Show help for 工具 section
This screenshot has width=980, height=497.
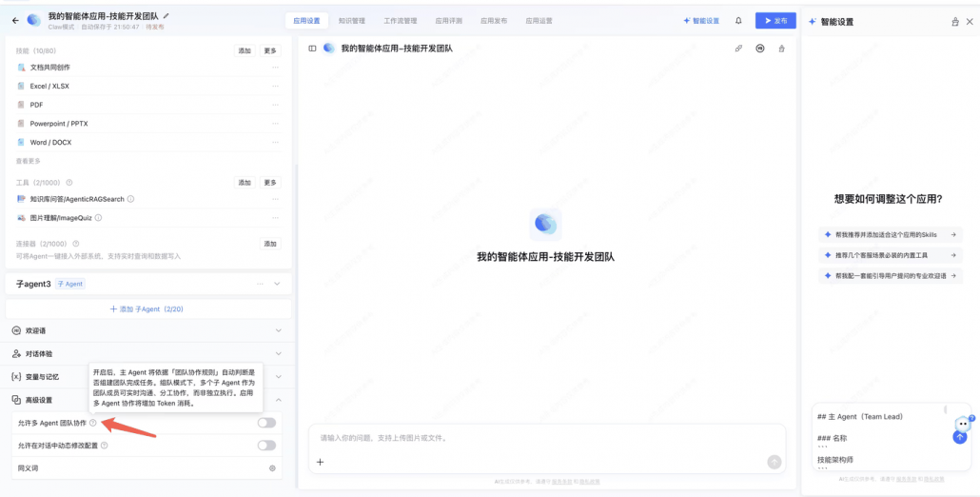click(69, 183)
